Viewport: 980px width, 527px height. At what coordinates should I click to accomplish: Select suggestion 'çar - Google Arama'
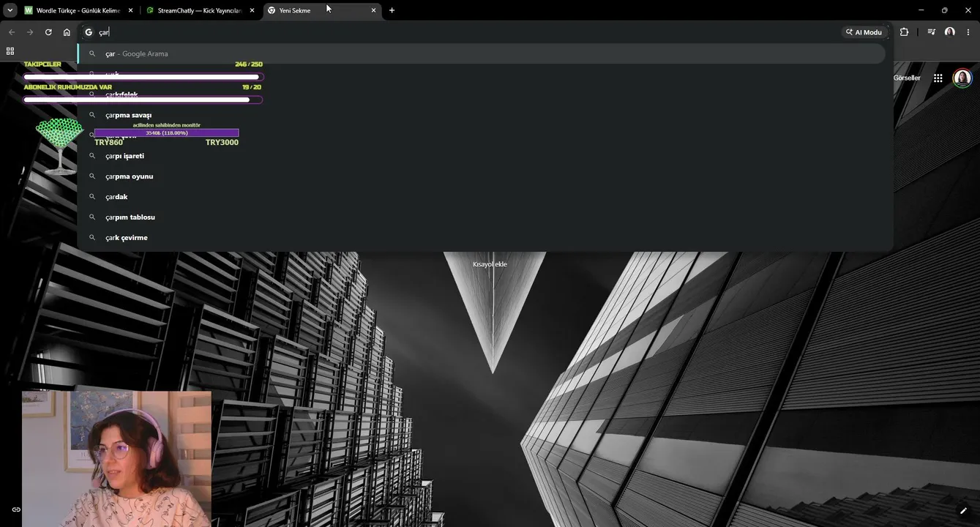click(482, 53)
